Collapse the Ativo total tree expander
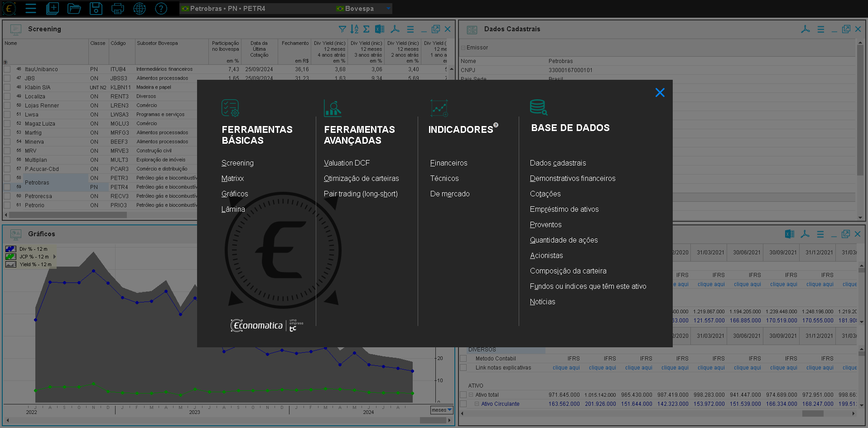 click(x=471, y=395)
